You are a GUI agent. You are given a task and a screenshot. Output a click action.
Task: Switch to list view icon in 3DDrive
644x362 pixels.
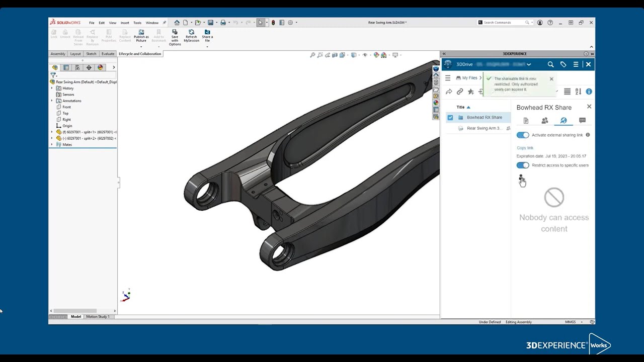tap(567, 92)
